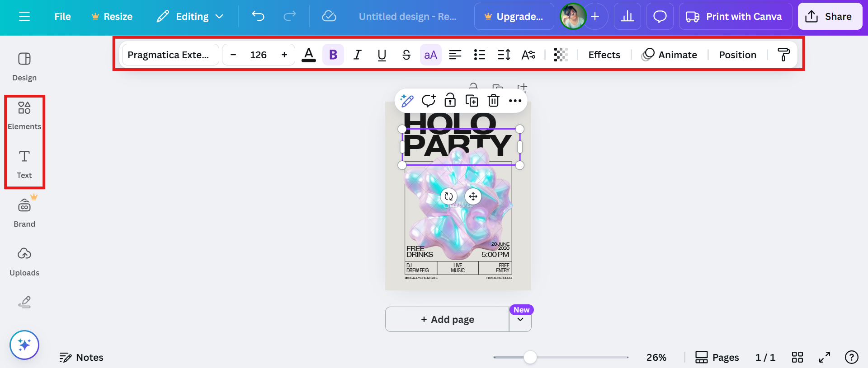This screenshot has width=868, height=368.
Task: Click the font size field showing 126
Action: pyautogui.click(x=259, y=55)
